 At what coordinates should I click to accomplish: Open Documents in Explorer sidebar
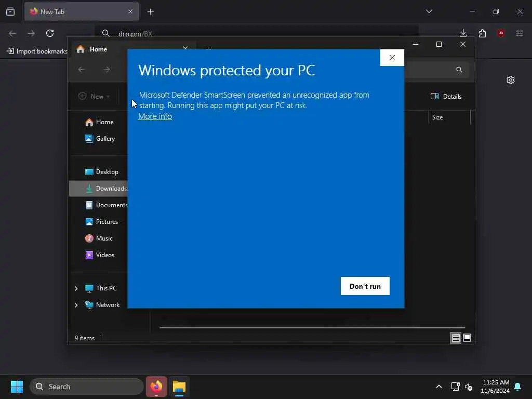tap(106, 205)
